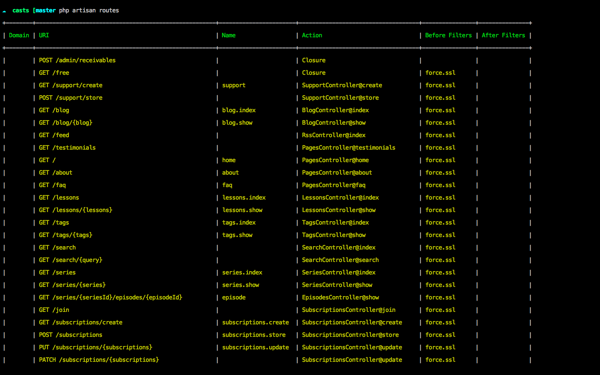Viewport: 600px width, 375px height.
Task: Click the 'SupportController@create' action
Action: (342, 85)
